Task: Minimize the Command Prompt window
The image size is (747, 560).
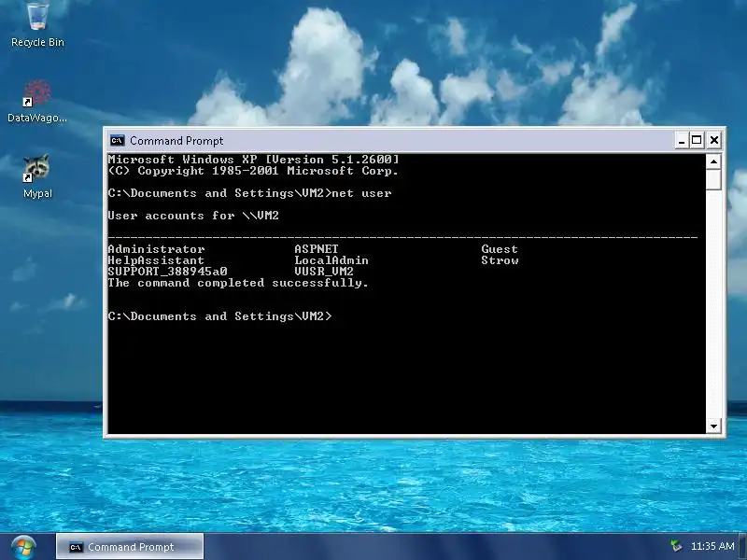Action: pyautogui.click(x=682, y=141)
